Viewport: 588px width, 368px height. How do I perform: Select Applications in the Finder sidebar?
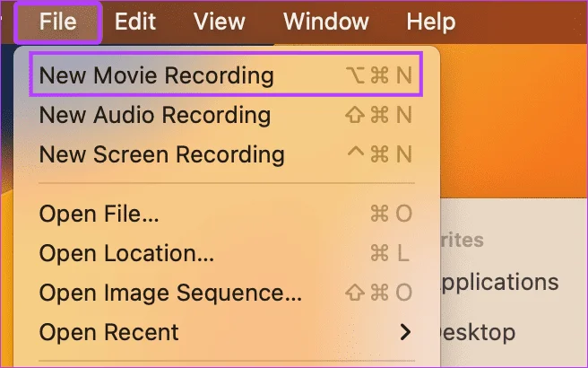coord(499,283)
